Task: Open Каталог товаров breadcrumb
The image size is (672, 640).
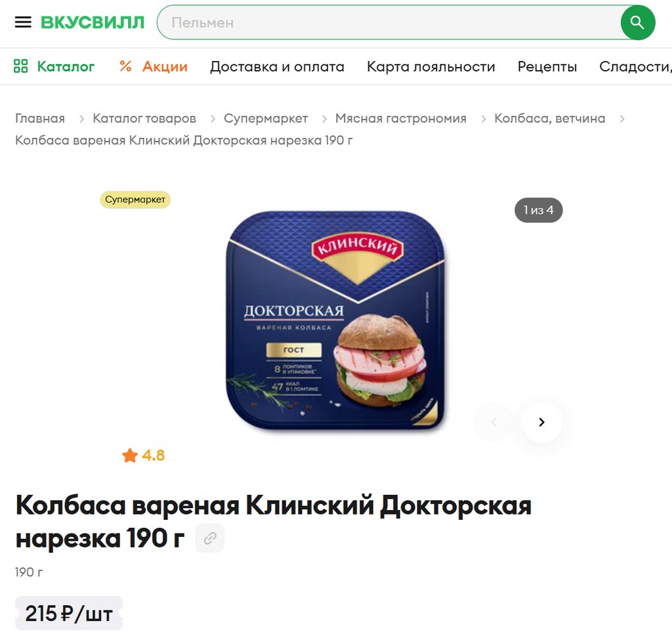Action: 144,118
